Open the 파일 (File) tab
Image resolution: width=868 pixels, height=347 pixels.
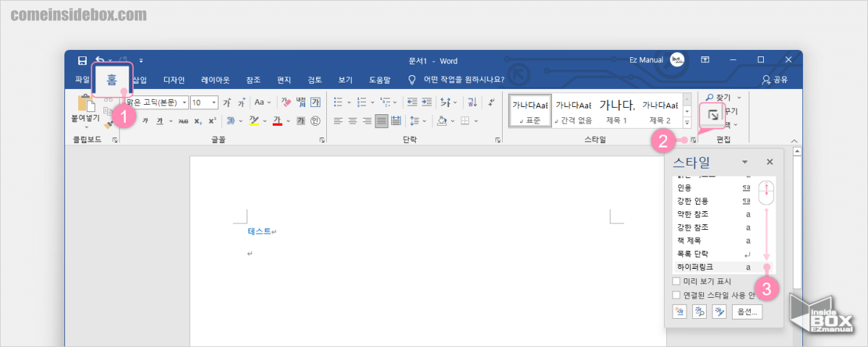coord(82,80)
